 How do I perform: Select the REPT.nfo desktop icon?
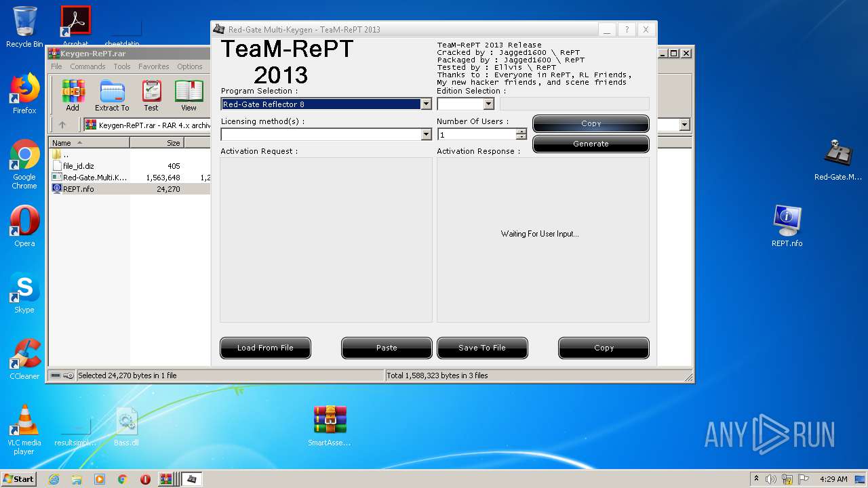click(x=787, y=226)
